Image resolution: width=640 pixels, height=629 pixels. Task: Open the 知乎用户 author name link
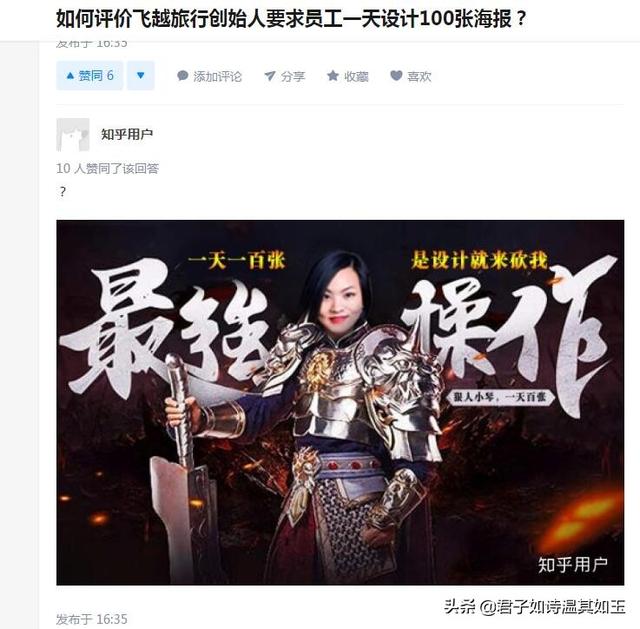127,134
